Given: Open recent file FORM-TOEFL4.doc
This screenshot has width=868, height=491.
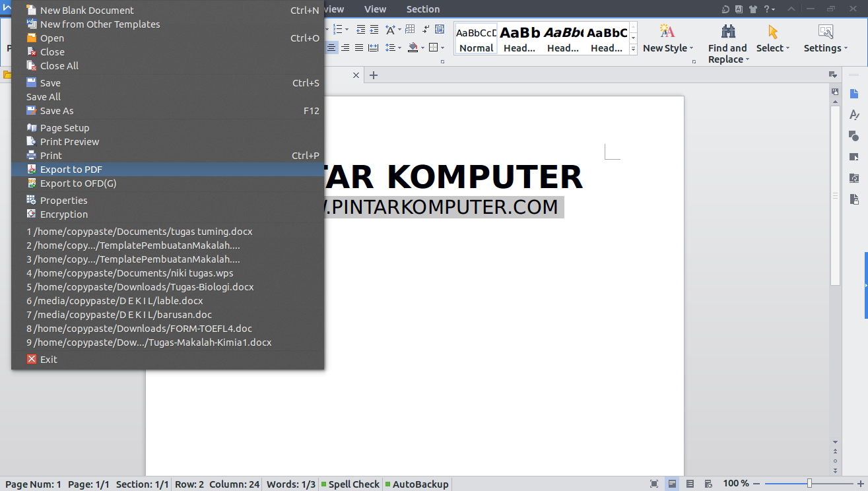Looking at the screenshot, I should pos(168,329).
